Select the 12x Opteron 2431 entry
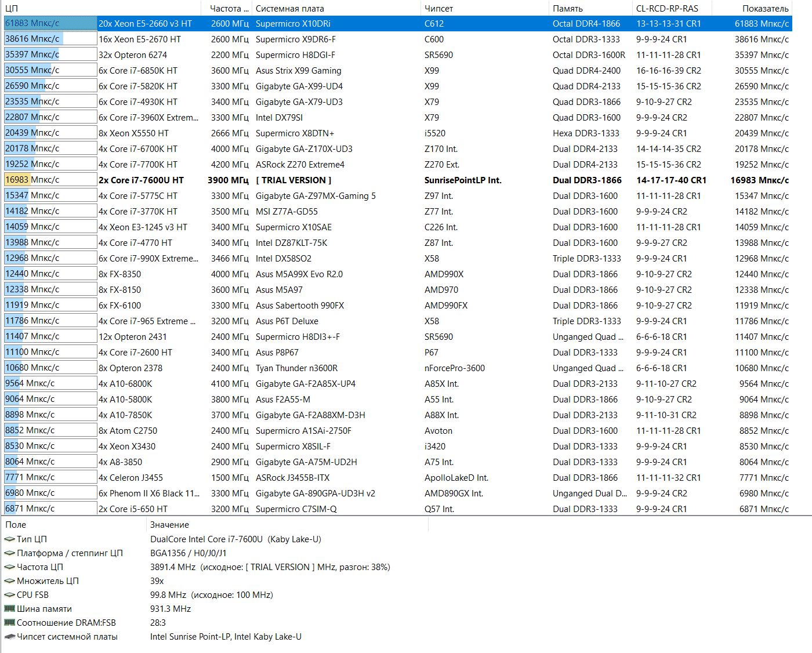 tap(133, 337)
